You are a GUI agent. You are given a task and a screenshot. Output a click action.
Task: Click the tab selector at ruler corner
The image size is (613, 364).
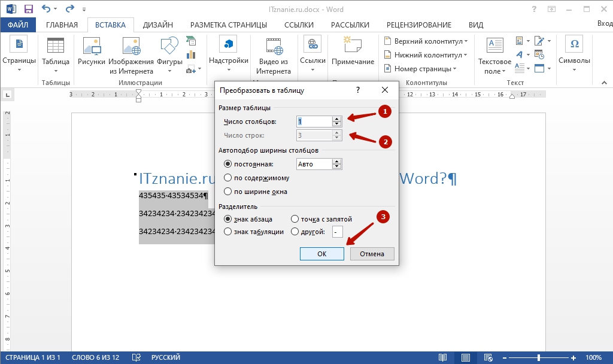coord(8,94)
